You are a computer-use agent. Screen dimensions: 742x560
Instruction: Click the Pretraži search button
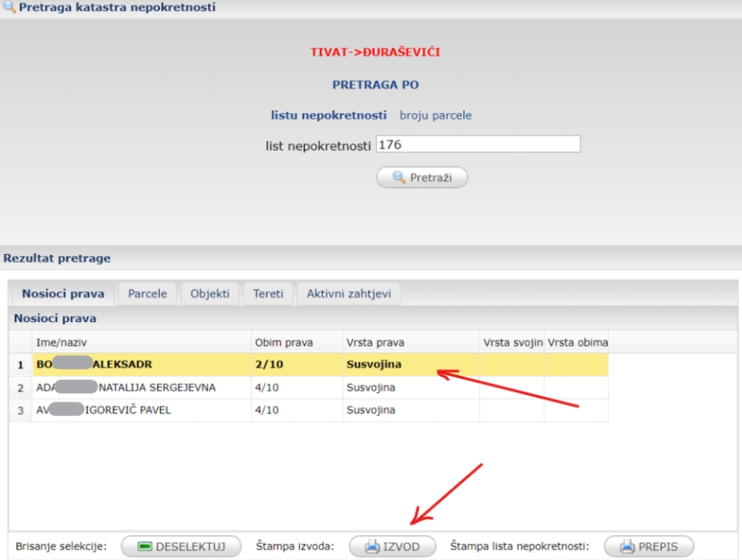[x=421, y=177]
